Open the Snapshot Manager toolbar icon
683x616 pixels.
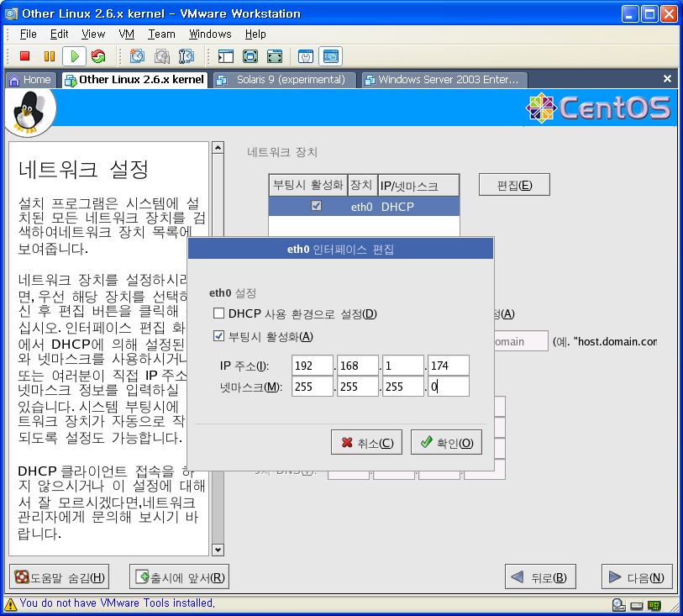pos(187,56)
